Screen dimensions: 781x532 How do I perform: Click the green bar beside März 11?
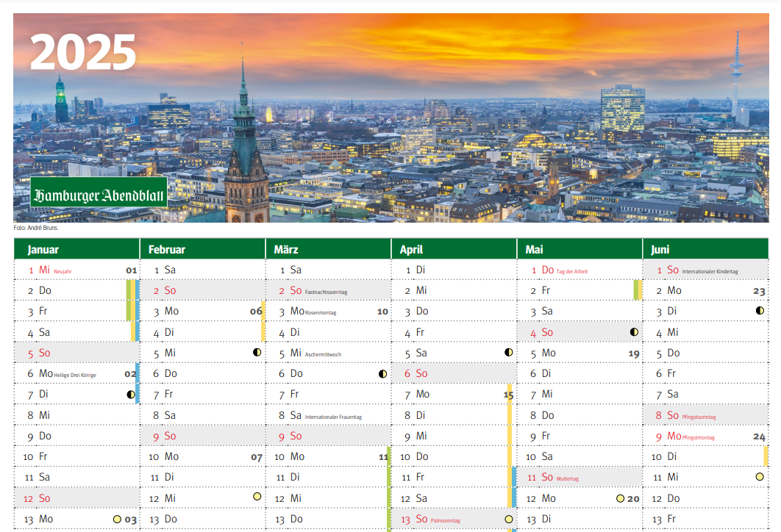point(388,478)
